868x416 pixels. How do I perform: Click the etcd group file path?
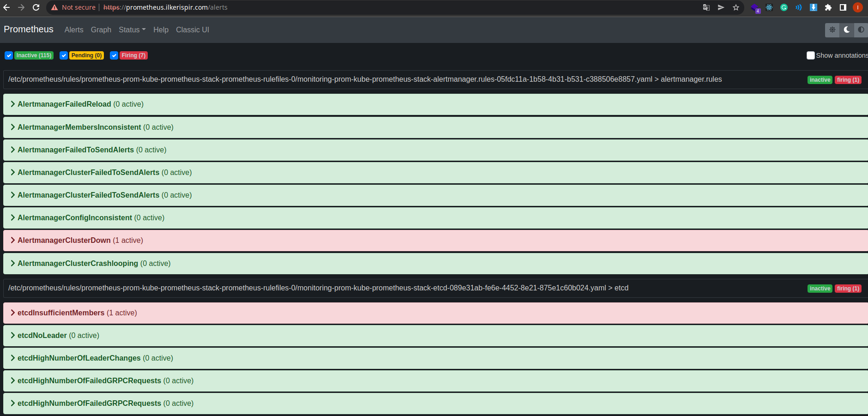(318, 288)
